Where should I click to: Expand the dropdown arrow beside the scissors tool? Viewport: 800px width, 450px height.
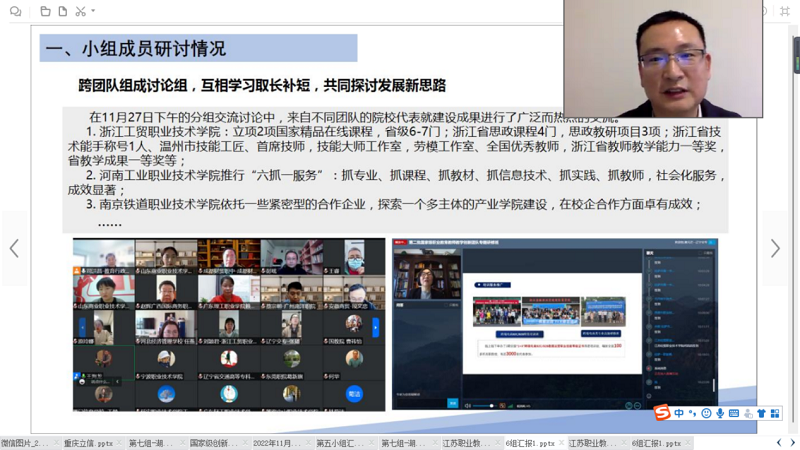pos(93,10)
